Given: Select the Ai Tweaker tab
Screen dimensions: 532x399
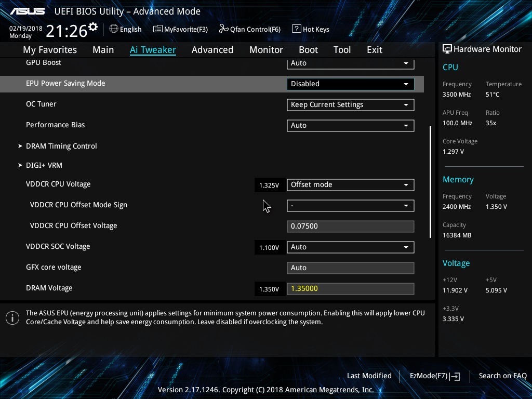Looking at the screenshot, I should [x=153, y=50].
